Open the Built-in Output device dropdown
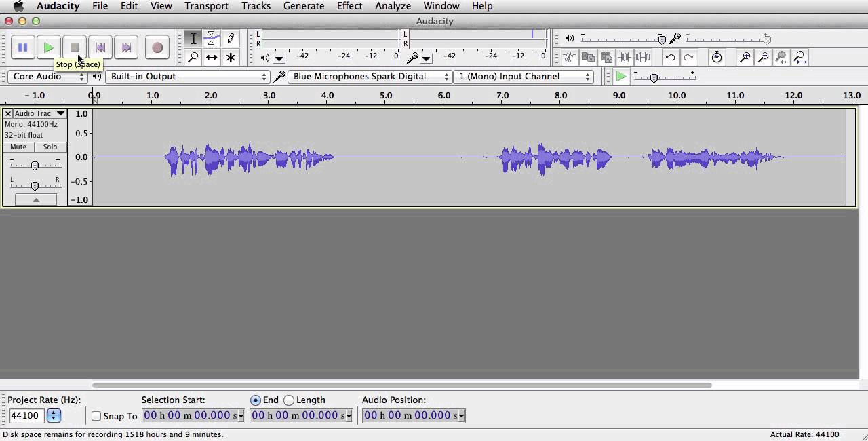Viewport: 868px width, 441px height. [188, 77]
